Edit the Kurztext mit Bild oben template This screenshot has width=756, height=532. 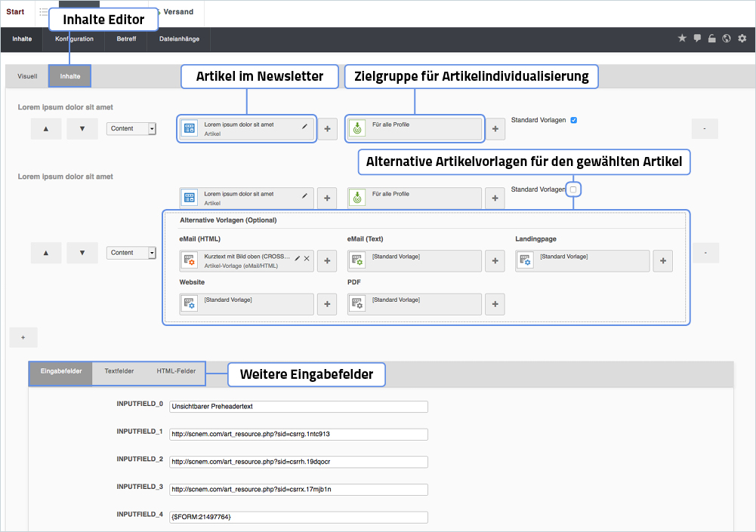297,258
